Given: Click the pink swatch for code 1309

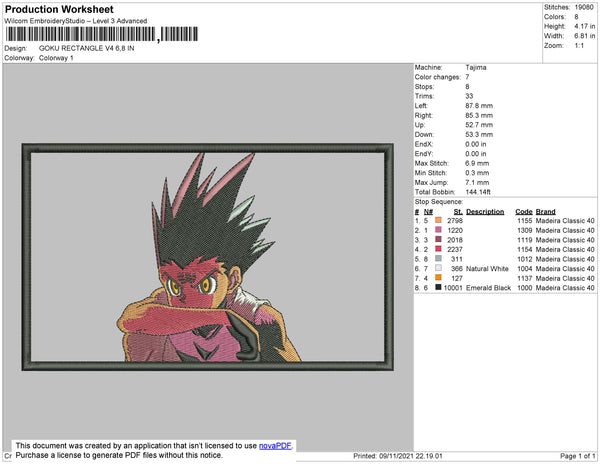Looking at the screenshot, I should [438, 230].
